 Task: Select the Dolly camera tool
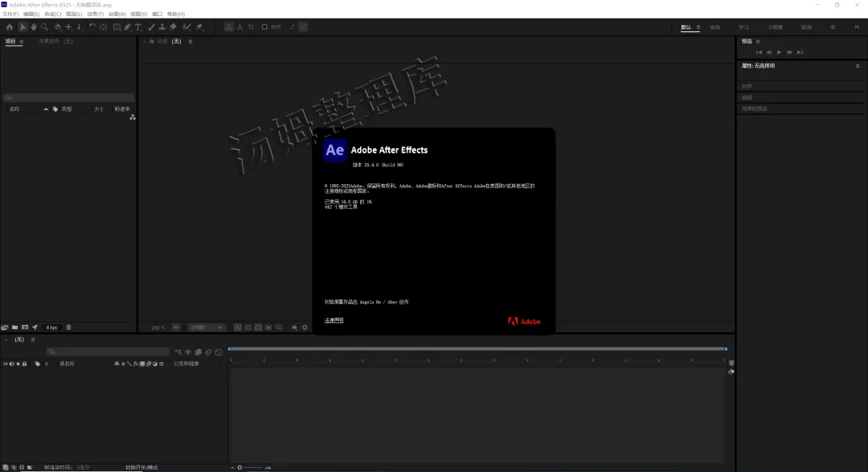pyautogui.click(x=79, y=27)
